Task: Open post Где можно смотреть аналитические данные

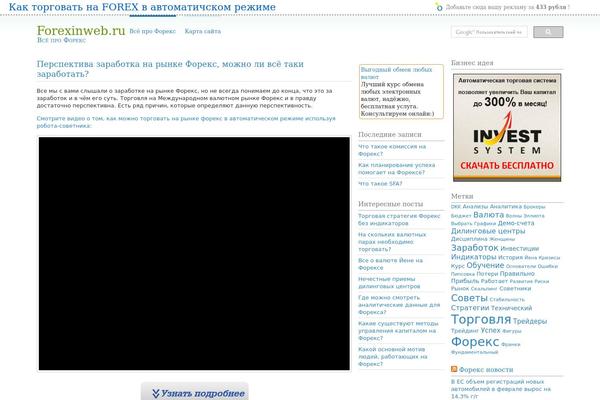Action: click(x=399, y=305)
